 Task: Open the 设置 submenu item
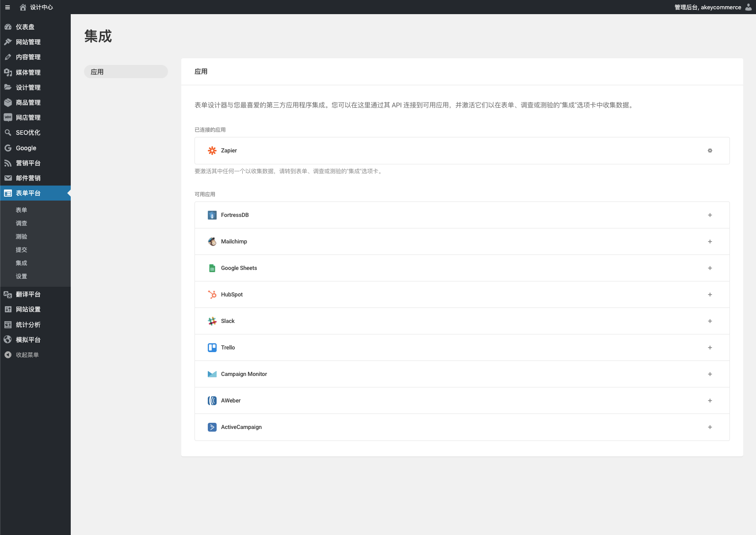click(35, 276)
